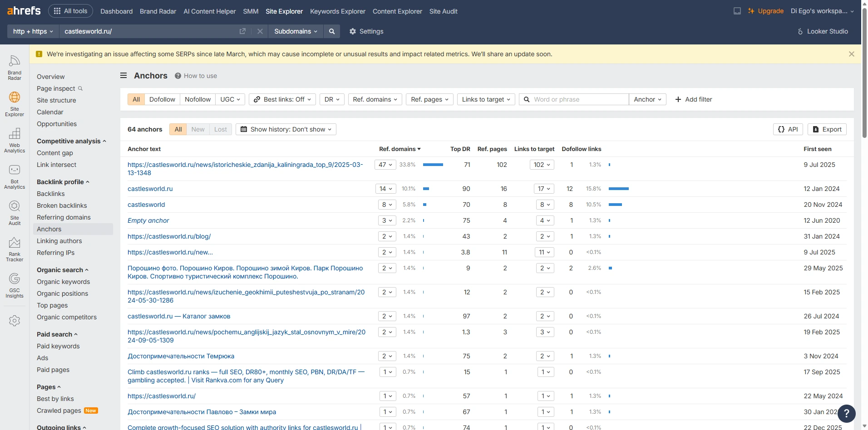
Task: Sort by First seen column header
Action: [818, 149]
